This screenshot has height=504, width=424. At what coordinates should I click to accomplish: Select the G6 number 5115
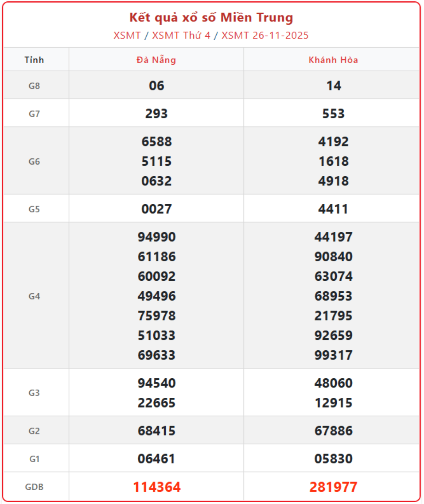(157, 161)
